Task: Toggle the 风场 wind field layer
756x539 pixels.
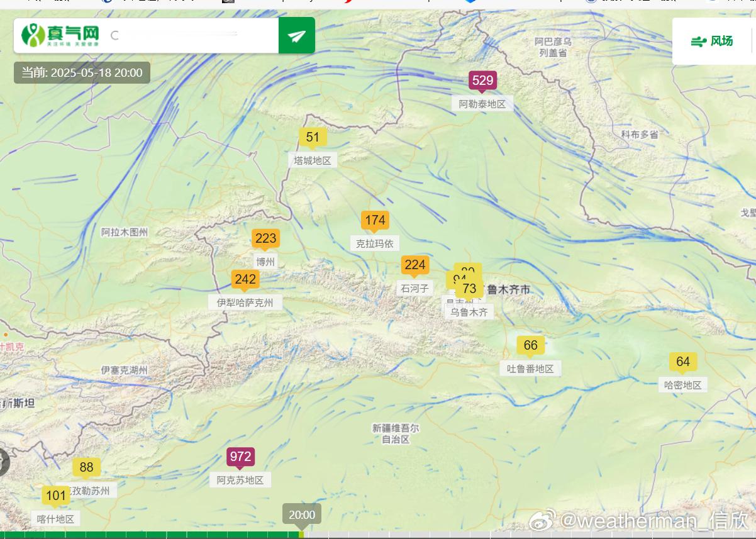Action: coord(712,42)
